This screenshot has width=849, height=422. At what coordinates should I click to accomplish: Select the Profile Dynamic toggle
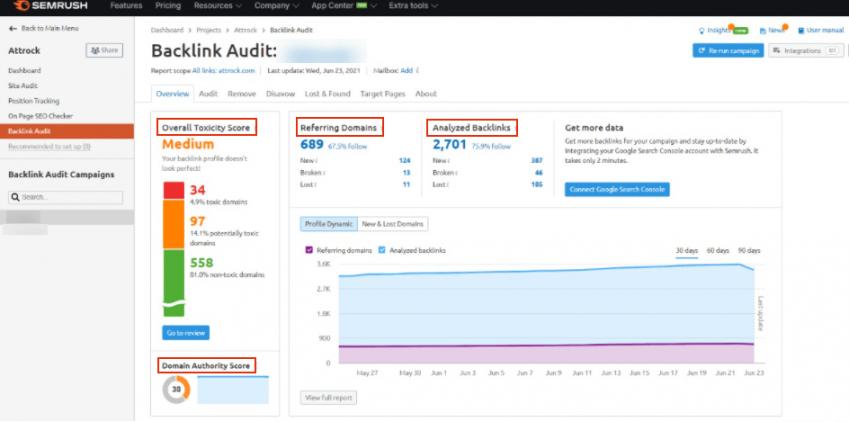click(x=329, y=224)
